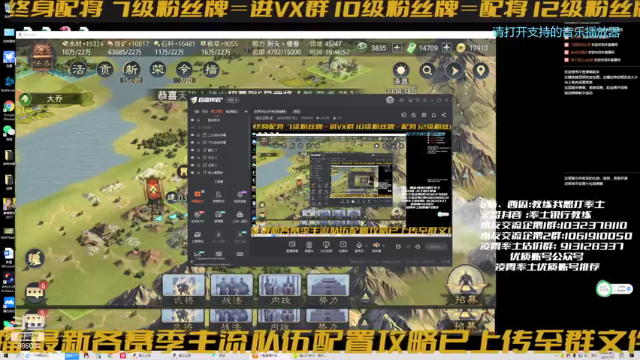Click the orange speaker volume icon
Screen dimensions: 640x360
(x=376, y=246)
